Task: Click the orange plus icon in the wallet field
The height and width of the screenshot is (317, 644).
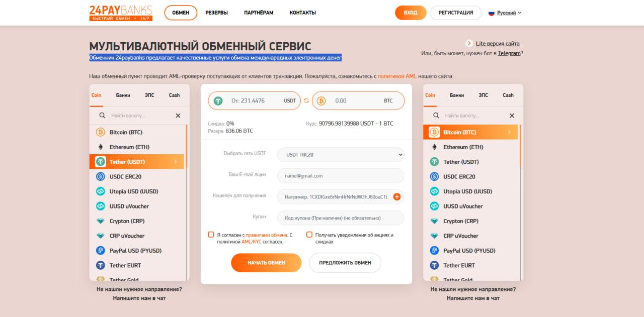Action: pyautogui.click(x=396, y=197)
